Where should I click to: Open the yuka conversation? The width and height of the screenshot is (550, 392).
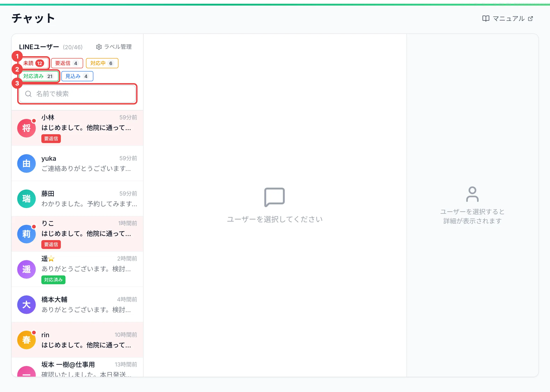(77, 163)
